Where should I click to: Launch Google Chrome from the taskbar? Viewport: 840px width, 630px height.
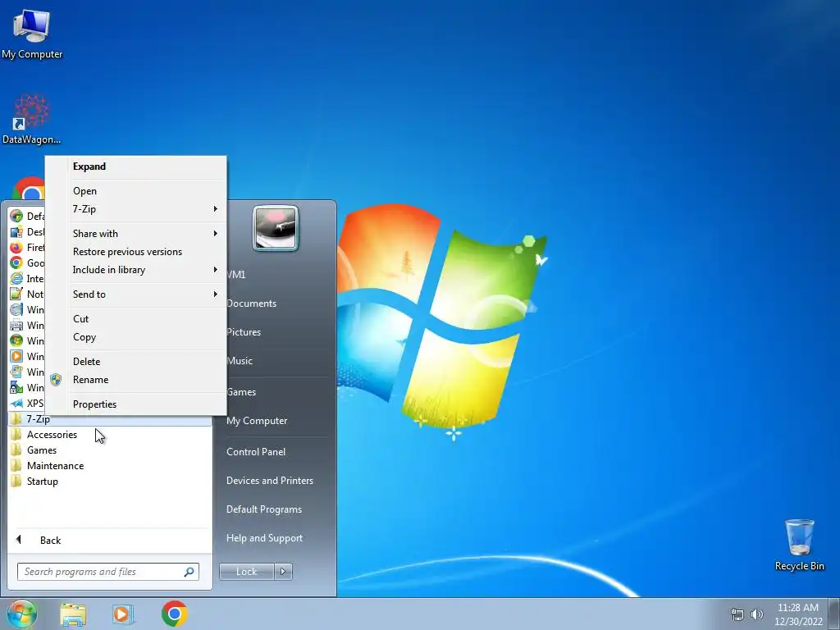tap(174, 614)
